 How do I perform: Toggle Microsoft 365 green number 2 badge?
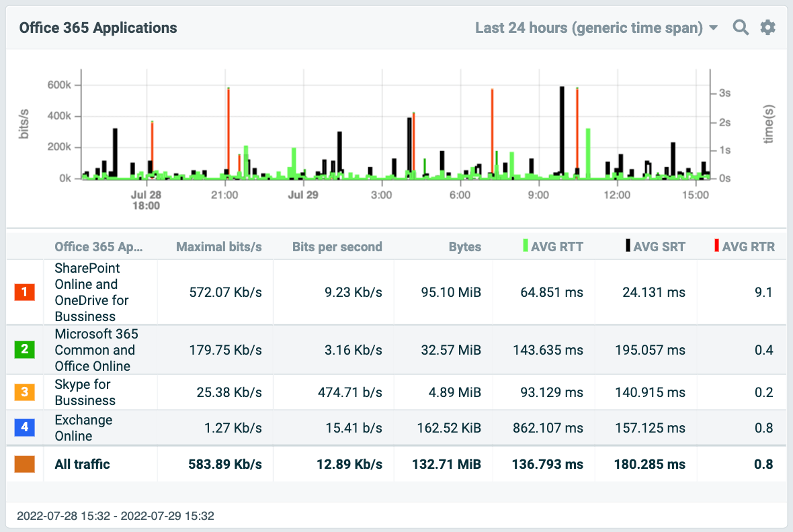click(24, 349)
